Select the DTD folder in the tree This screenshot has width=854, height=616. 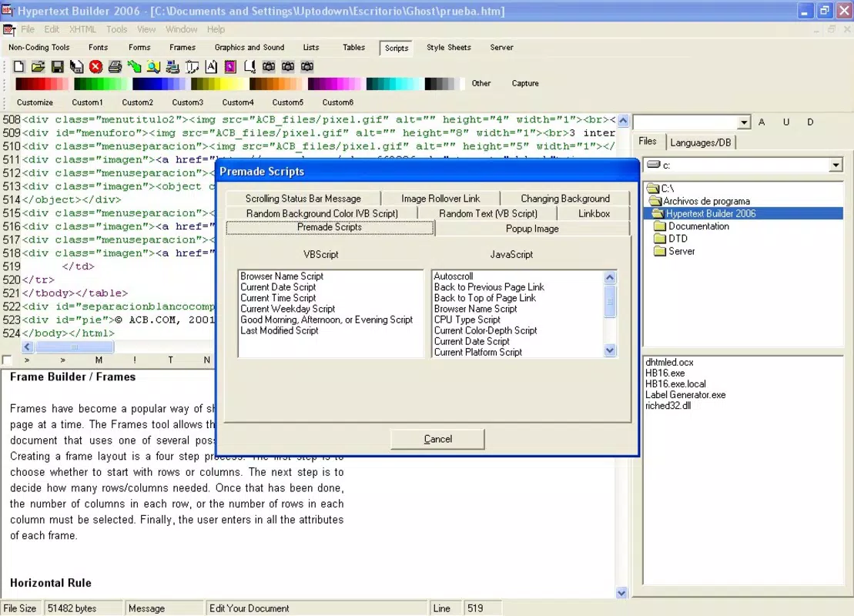point(671,239)
